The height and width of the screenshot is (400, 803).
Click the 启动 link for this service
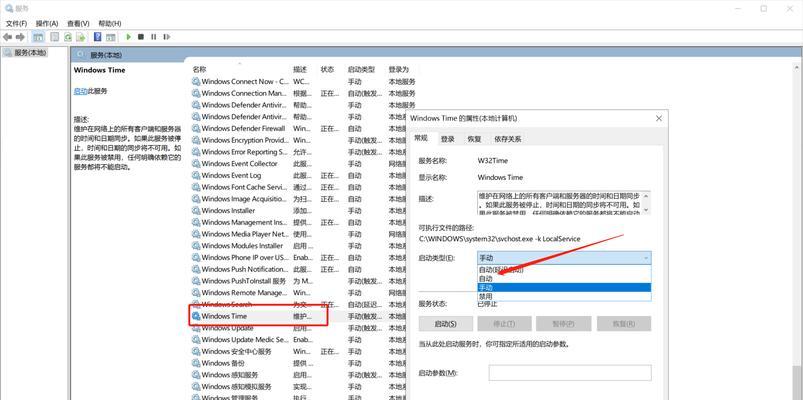[x=80, y=91]
